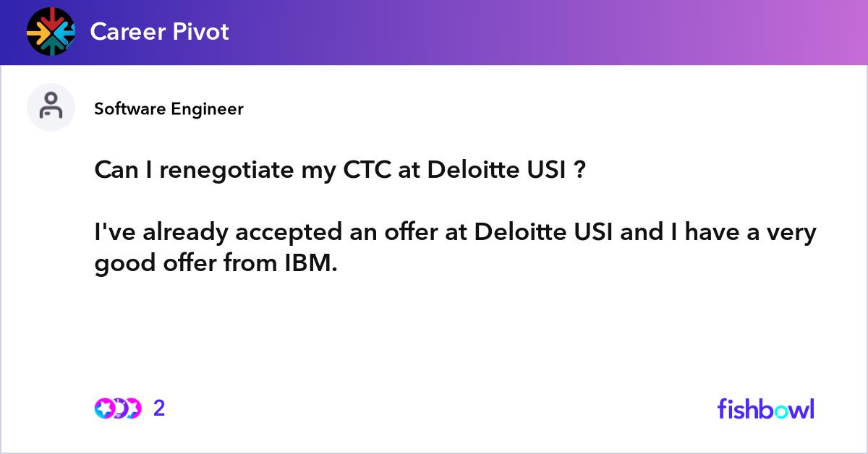Viewport: 868px width, 454px height.
Task: View the reaction count showing 2
Action: [159, 408]
